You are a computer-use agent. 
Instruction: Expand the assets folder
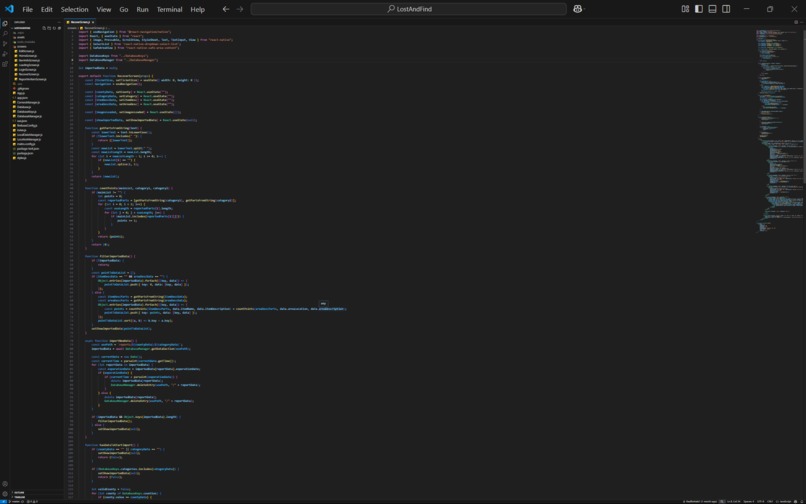[21, 37]
